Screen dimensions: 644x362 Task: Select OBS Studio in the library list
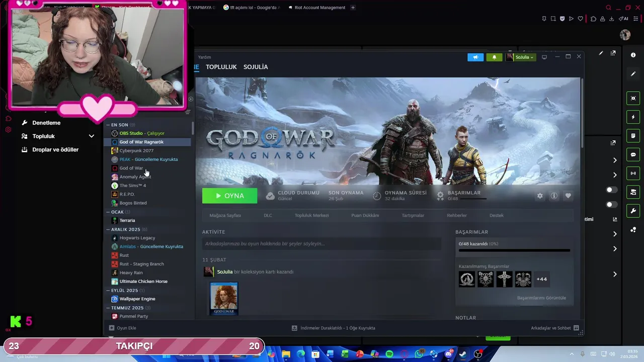coord(148,133)
